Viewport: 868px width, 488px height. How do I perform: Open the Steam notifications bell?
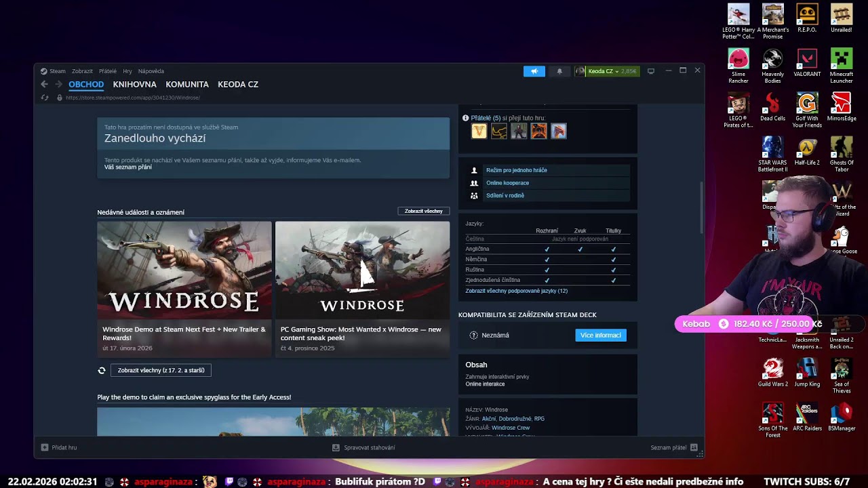click(x=559, y=71)
